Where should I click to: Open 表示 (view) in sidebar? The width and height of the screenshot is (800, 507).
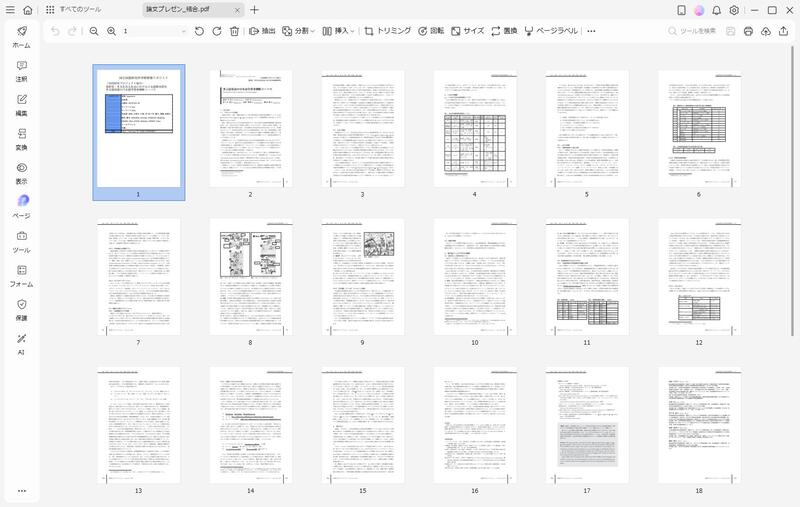pyautogui.click(x=21, y=173)
